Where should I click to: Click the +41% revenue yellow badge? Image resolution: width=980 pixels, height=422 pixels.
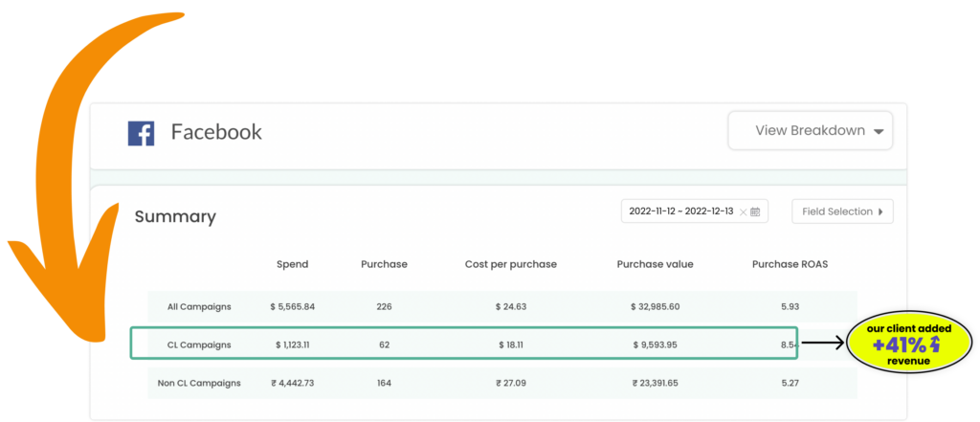(909, 344)
